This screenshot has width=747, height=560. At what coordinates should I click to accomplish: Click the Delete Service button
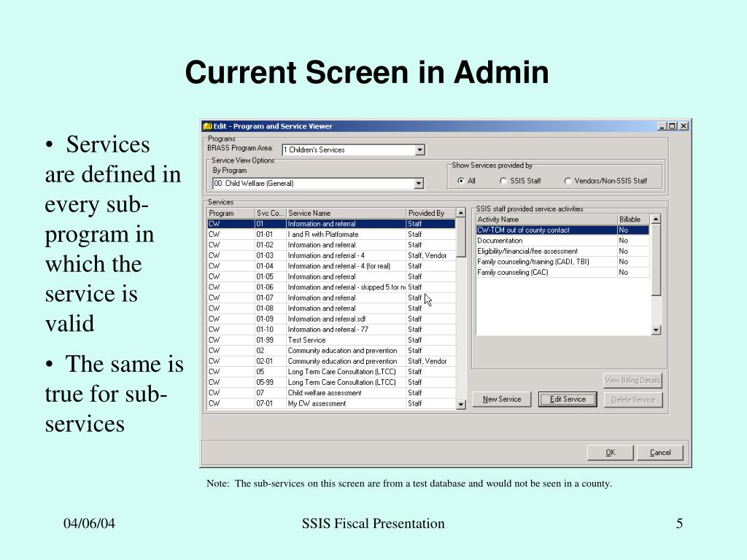click(633, 400)
